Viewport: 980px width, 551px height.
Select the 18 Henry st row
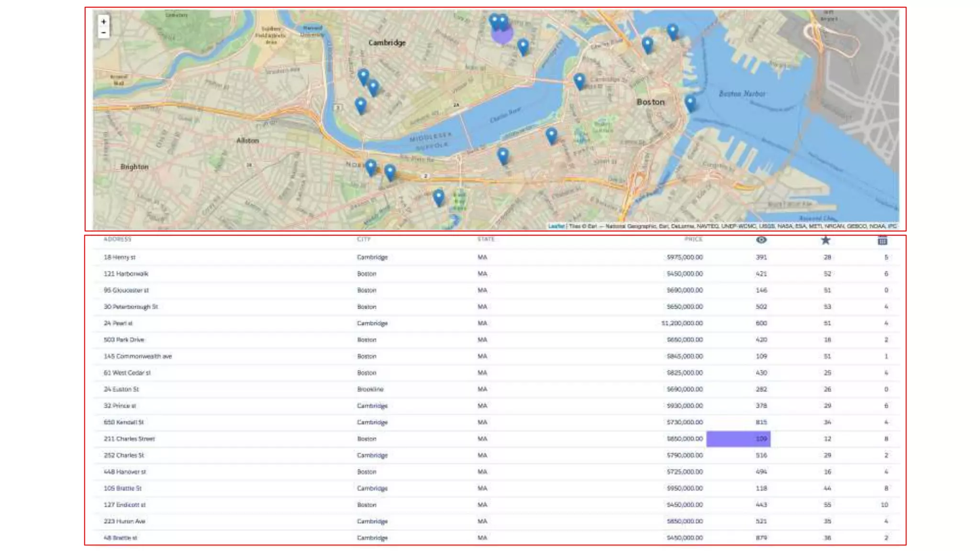[x=497, y=257]
